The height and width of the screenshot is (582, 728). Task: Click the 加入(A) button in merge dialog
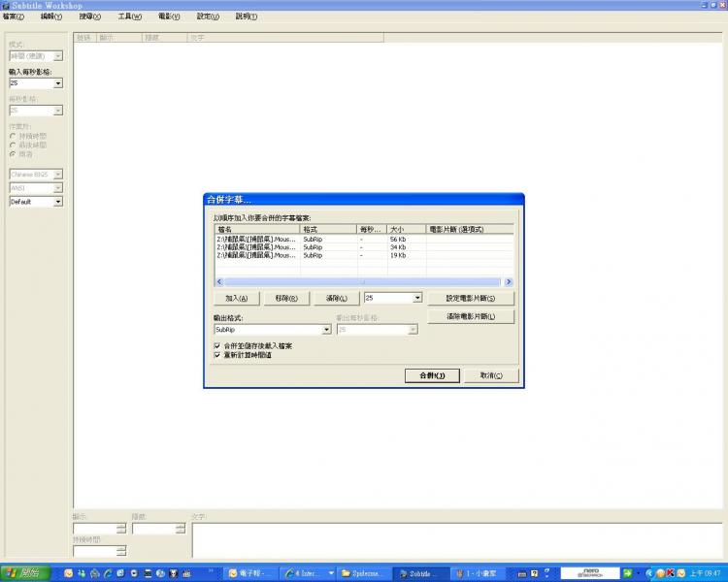click(x=236, y=298)
